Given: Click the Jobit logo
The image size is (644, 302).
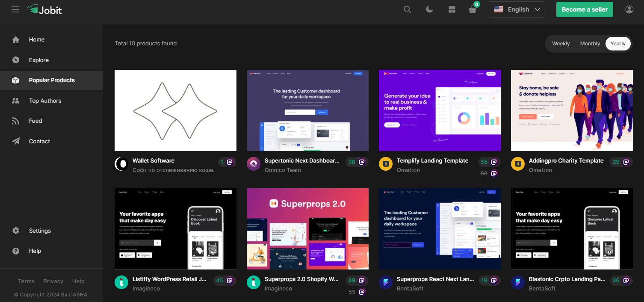Looking at the screenshot, I should [44, 9].
